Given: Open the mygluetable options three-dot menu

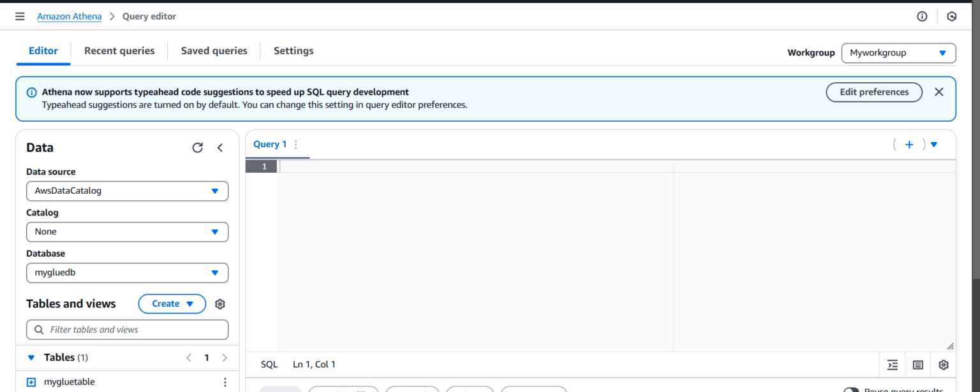Looking at the screenshot, I should tap(225, 381).
